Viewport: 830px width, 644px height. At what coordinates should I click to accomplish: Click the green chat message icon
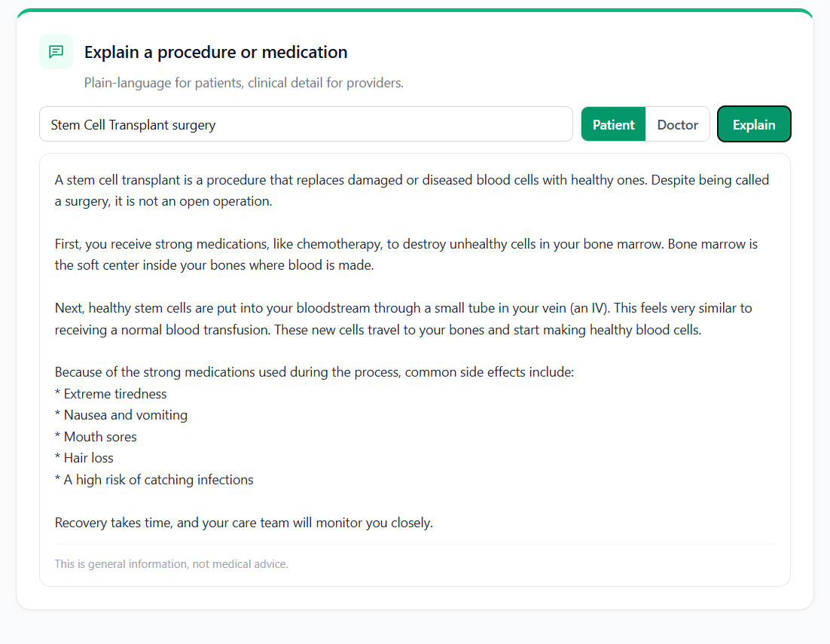pos(56,52)
